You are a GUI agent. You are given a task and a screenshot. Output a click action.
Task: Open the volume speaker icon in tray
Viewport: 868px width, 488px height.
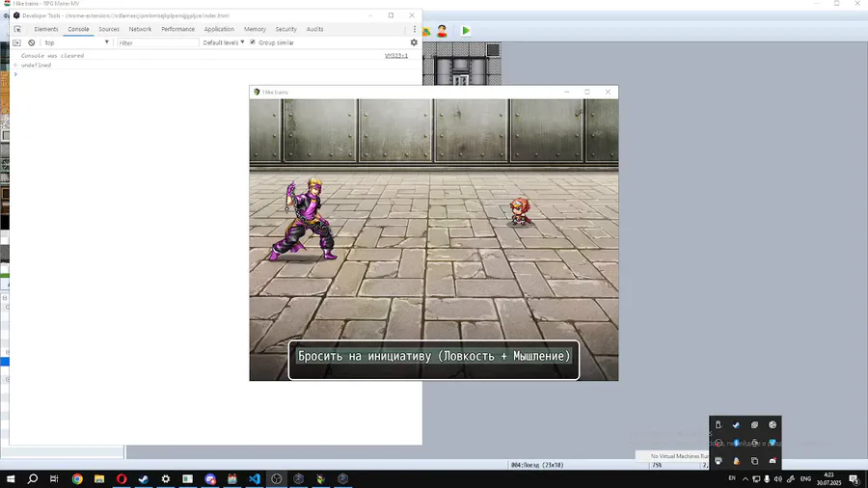(x=777, y=478)
